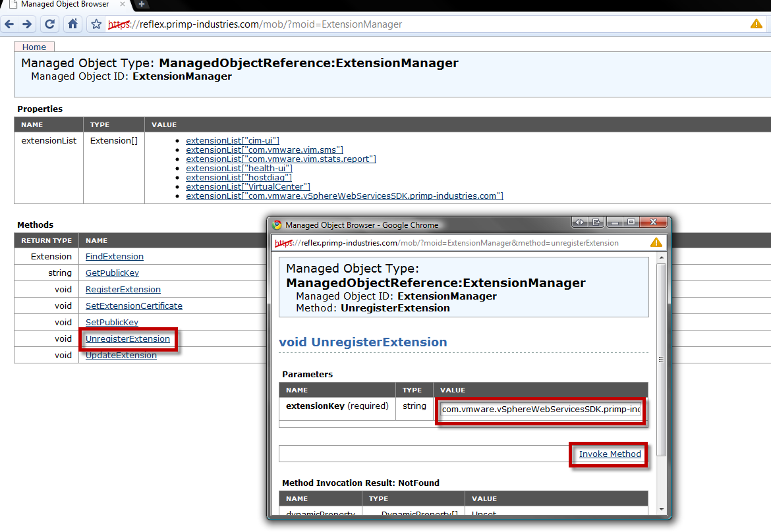Click the 'Method Invocation Result: NotFound' text
This screenshot has height=532, width=771.
[x=361, y=483]
